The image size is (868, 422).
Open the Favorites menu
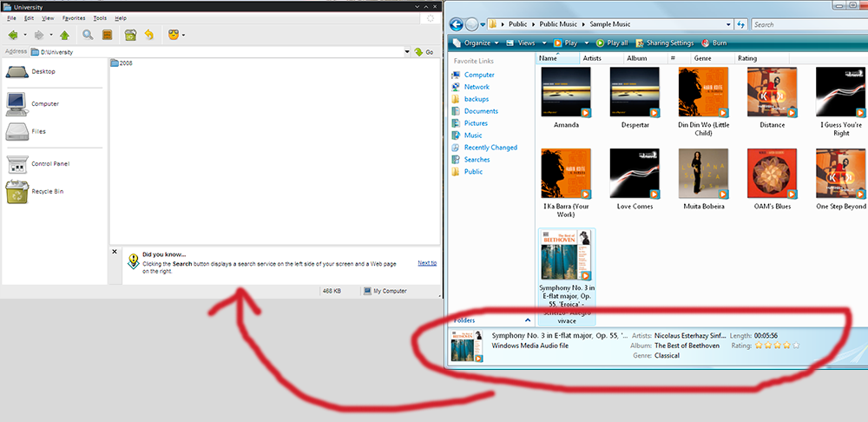point(73,17)
